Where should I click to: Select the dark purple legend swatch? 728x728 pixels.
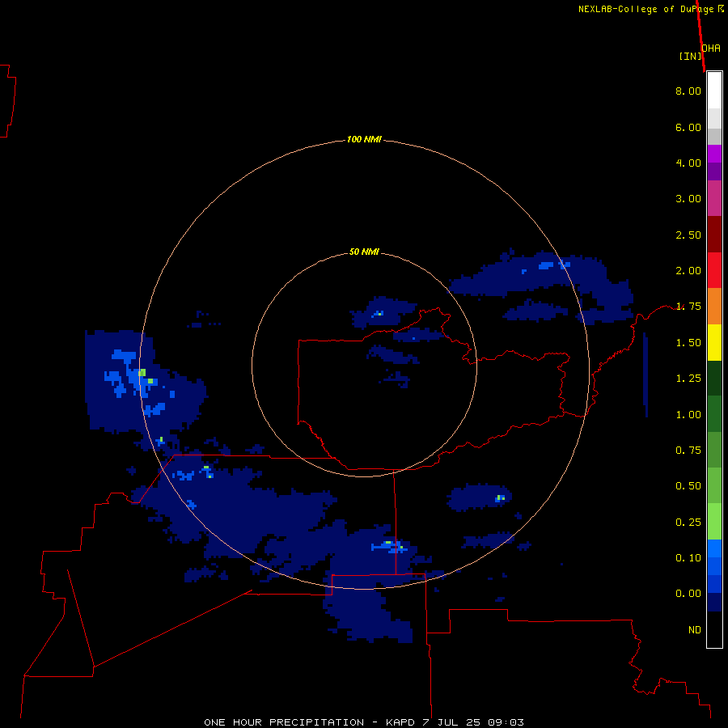714,171
